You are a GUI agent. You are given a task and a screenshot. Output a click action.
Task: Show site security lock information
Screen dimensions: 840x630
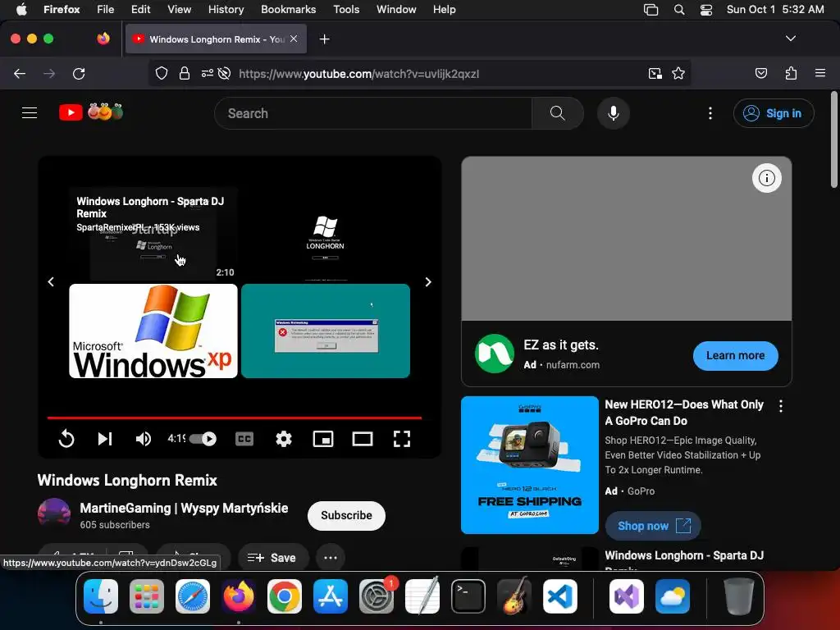pos(185,73)
